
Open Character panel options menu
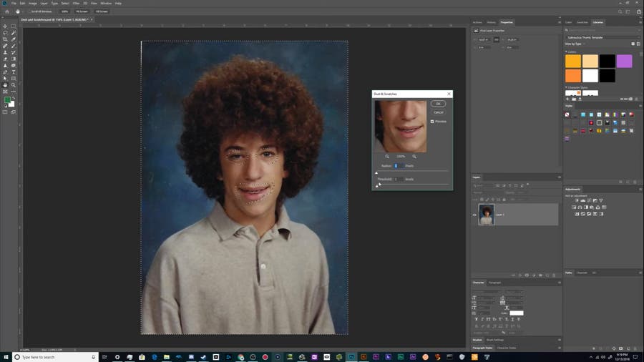click(x=559, y=283)
